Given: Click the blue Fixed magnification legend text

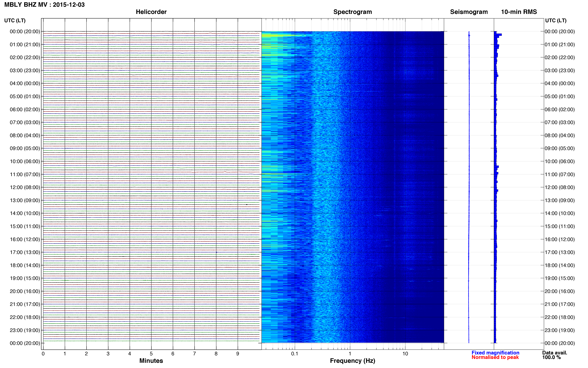Looking at the screenshot, I should [495, 353].
